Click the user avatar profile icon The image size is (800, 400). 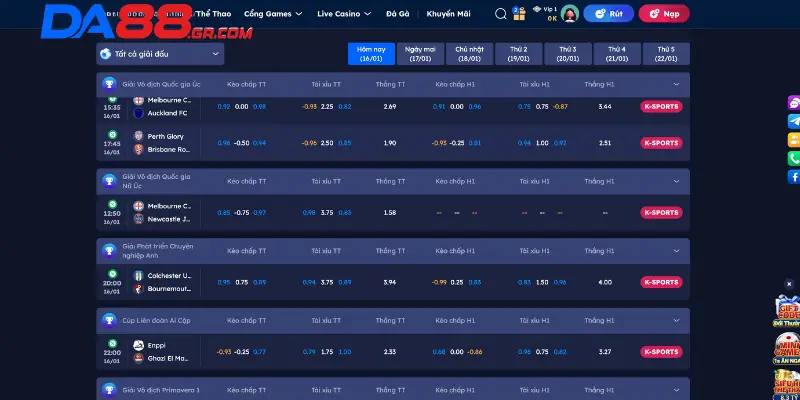(x=569, y=14)
